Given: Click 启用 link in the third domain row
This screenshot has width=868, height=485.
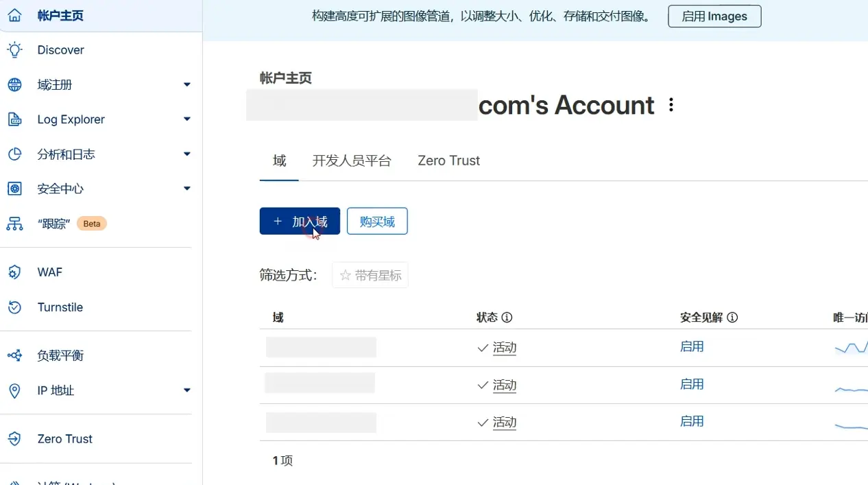Looking at the screenshot, I should coord(692,421).
